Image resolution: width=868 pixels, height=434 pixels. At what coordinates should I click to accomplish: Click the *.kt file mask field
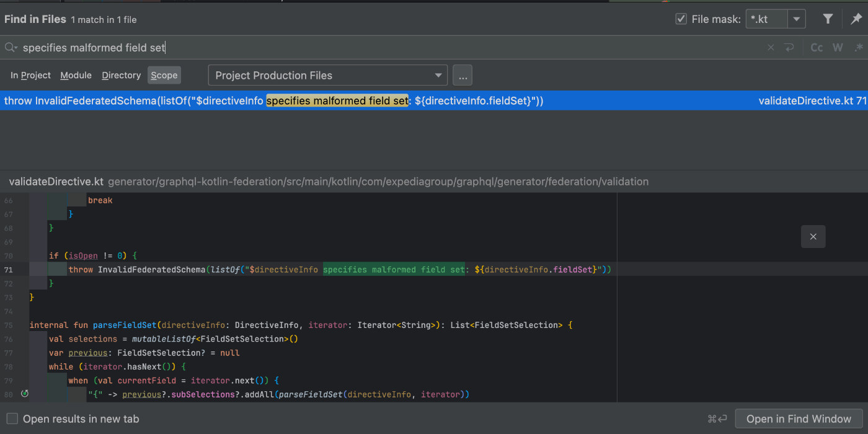tap(767, 19)
